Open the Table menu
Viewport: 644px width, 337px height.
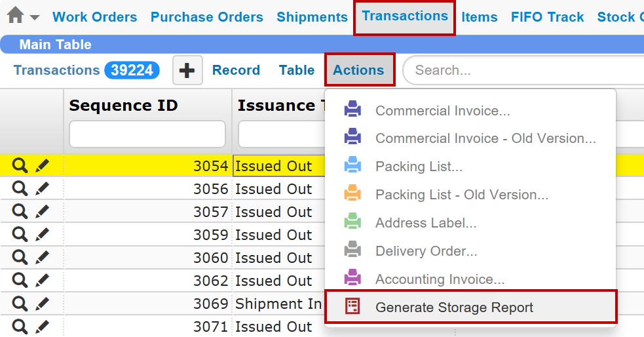[296, 70]
